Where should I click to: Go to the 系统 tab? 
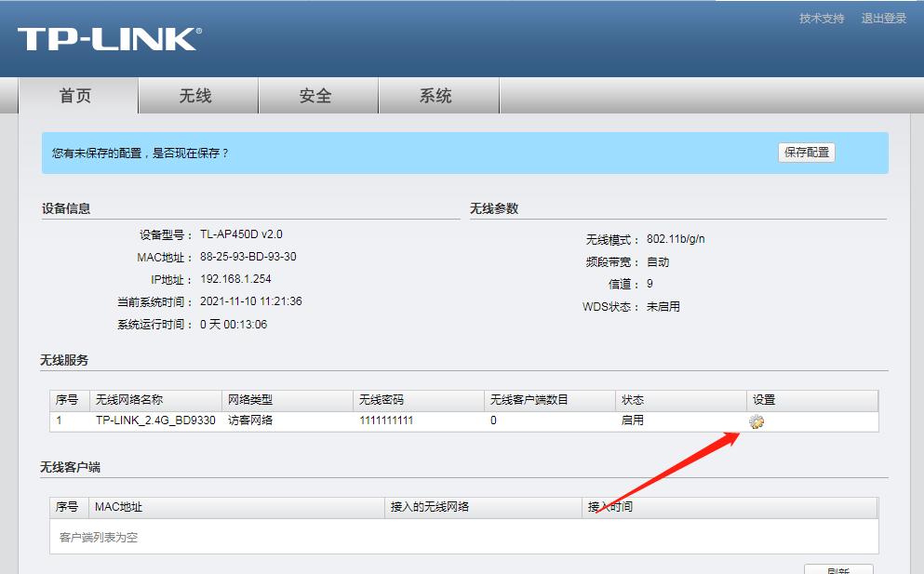click(438, 95)
